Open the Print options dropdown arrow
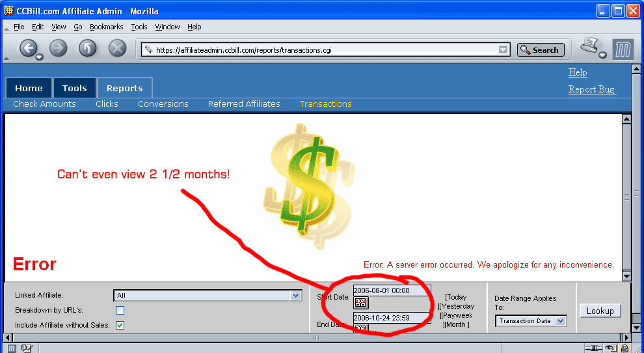 pos(602,55)
